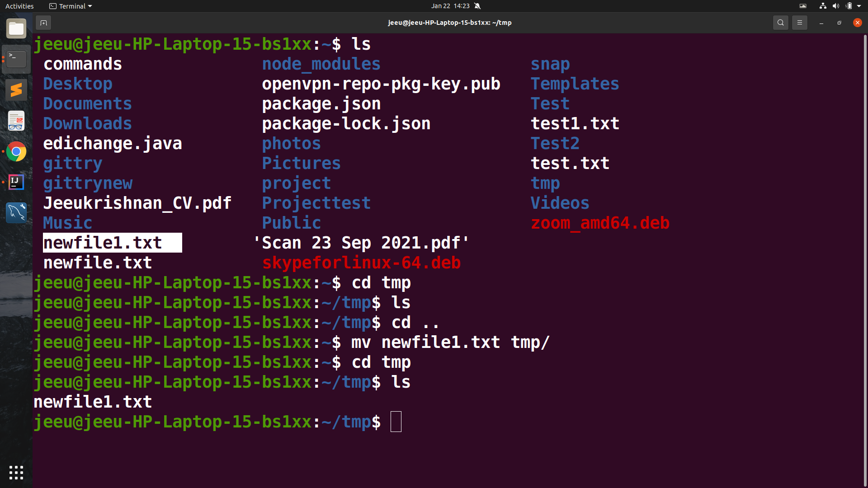Open the hamburger menu in terminal titlebar
Viewport: 868px width, 488px height.
[x=799, y=22]
